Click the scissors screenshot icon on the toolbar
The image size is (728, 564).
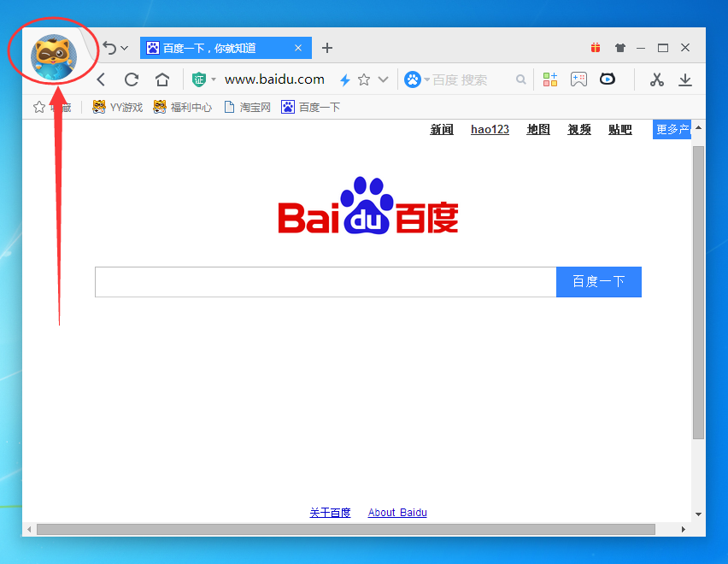coord(656,79)
